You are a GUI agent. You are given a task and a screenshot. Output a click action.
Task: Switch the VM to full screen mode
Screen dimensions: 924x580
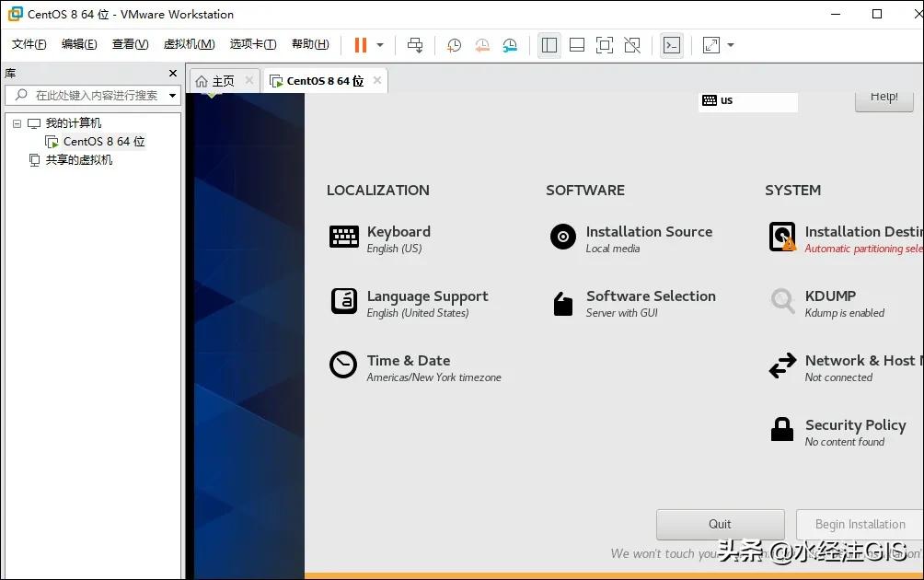click(x=606, y=44)
